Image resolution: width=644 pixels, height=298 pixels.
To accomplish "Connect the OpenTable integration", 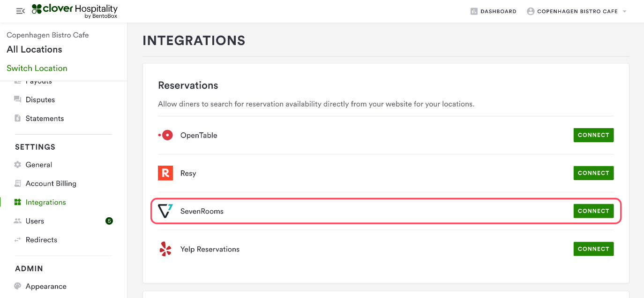I will pos(593,135).
